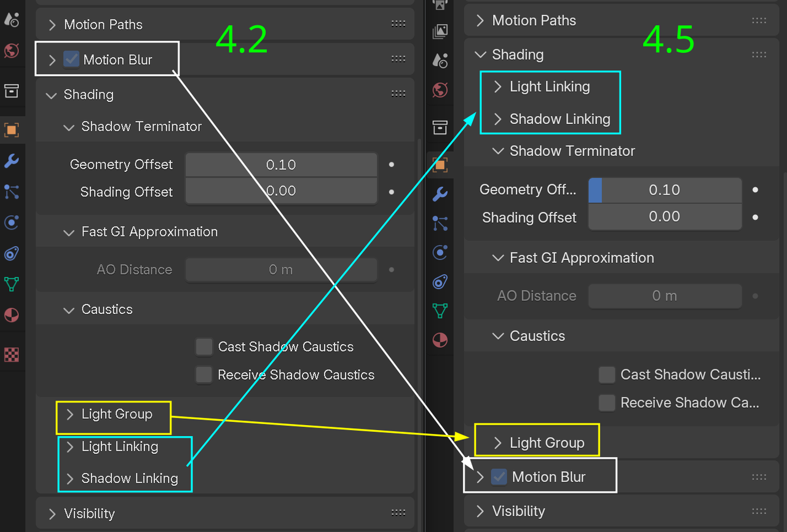Image resolution: width=787 pixels, height=532 pixels.
Task: Collapse Caustics subpanel in 4.5 panel
Action: [497, 336]
